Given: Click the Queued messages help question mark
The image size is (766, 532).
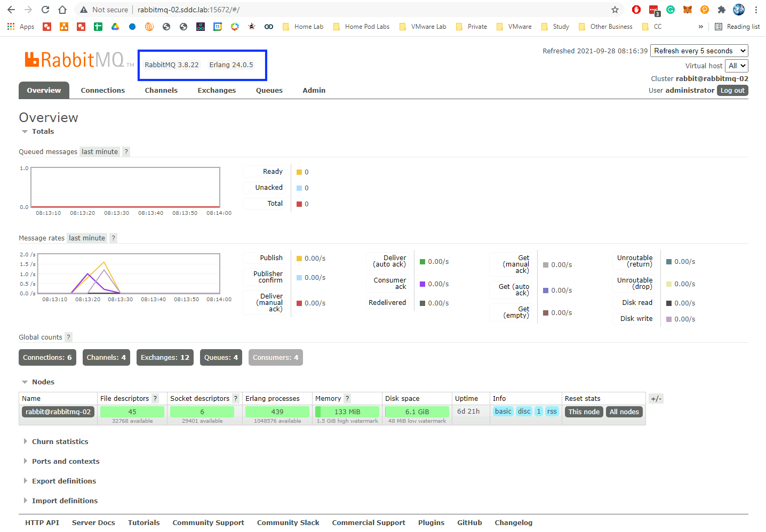Looking at the screenshot, I should (126, 152).
